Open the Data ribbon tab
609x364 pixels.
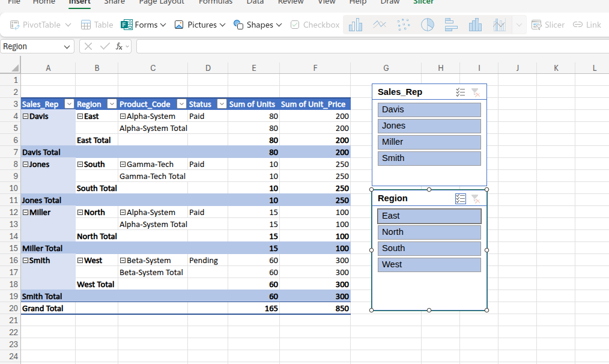[x=255, y=2]
